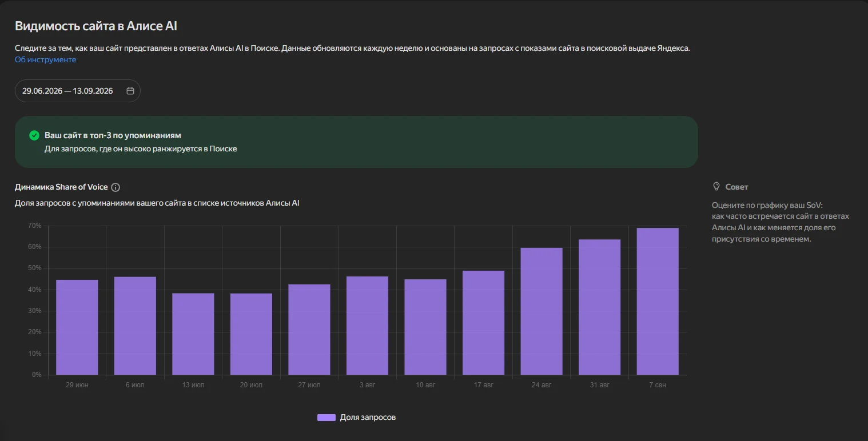868x441 pixels.
Task: Click the 50% axis label
Action: pyautogui.click(x=34, y=268)
